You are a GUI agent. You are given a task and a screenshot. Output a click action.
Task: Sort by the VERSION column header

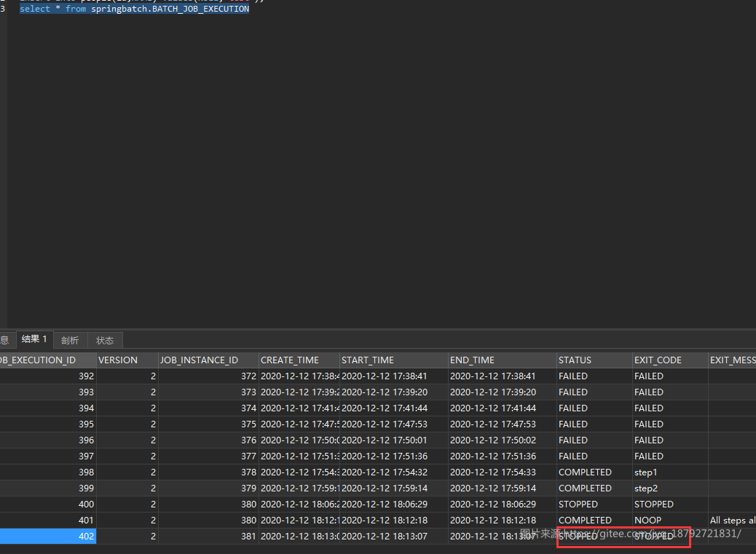click(x=127, y=360)
